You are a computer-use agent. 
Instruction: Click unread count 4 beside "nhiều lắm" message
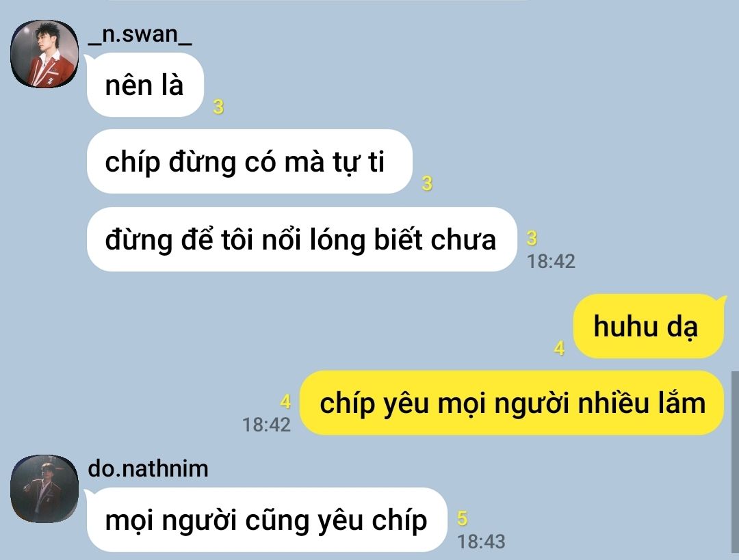click(285, 401)
